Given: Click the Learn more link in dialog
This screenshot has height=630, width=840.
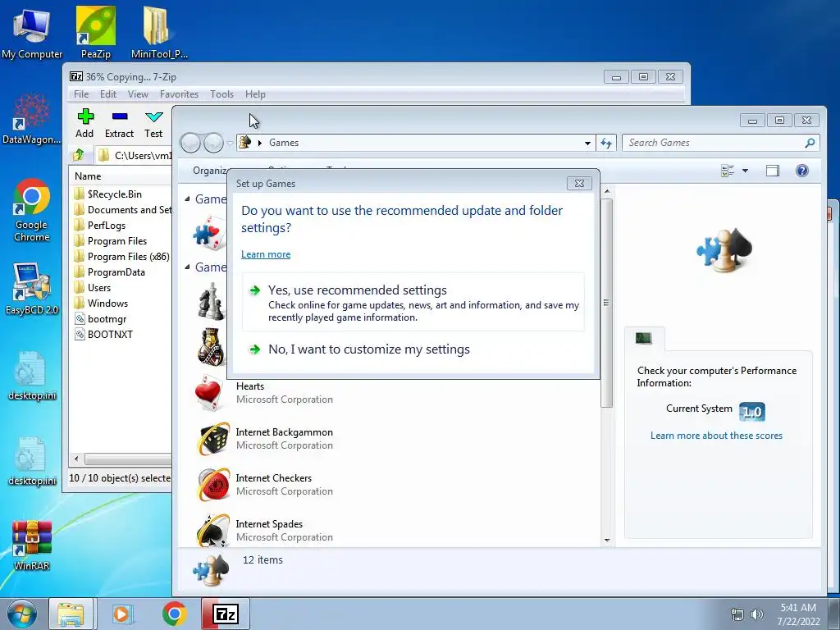Looking at the screenshot, I should (x=266, y=254).
